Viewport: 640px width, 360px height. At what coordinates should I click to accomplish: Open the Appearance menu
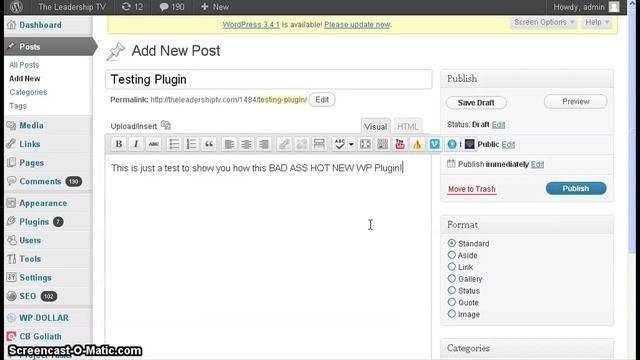pos(43,203)
